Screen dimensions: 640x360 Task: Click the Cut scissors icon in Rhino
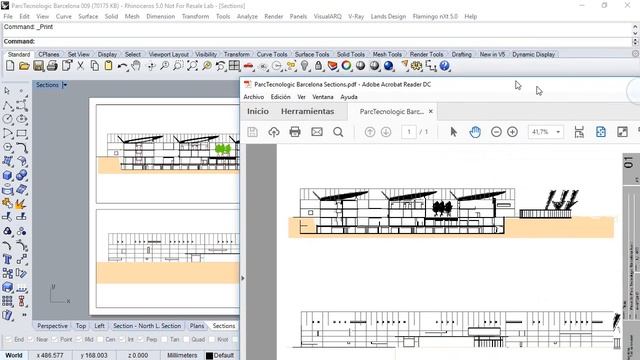pos(80,66)
